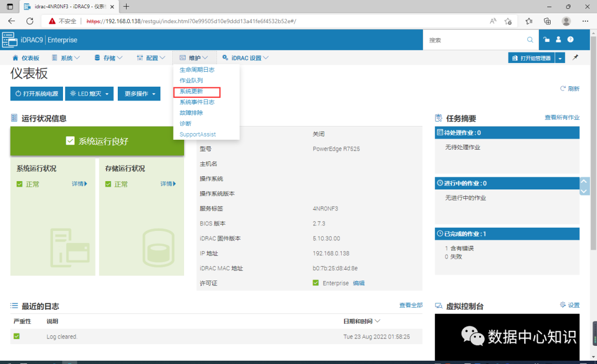The height and width of the screenshot is (364, 597).
Task: Click the 系统运行良好 checkmark
Action: pyautogui.click(x=70, y=141)
